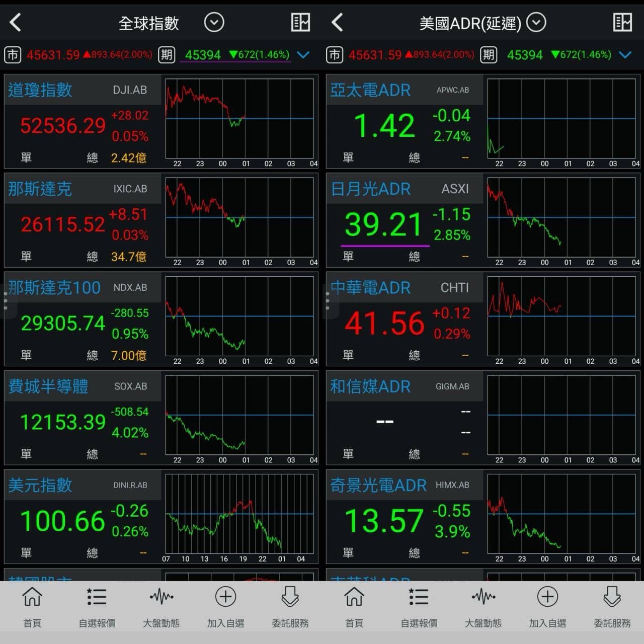644x644 pixels.
Task: Open layout view icon in 美國ADR header
Action: tap(622, 23)
